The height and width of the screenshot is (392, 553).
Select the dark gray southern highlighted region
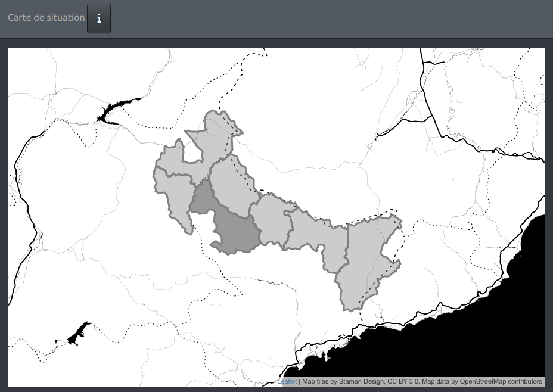[x=237, y=232]
